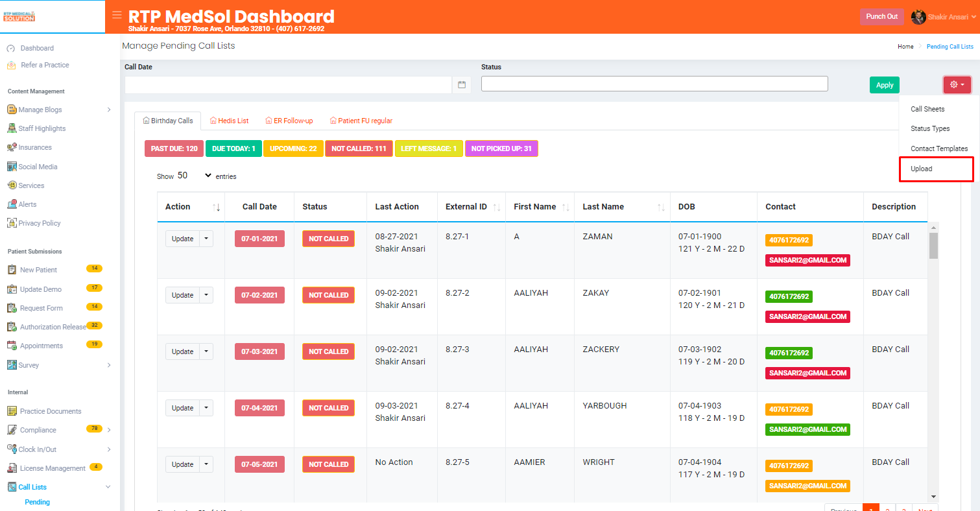
Task: Click the Clock In/Out sidebar icon
Action: click(x=12, y=449)
